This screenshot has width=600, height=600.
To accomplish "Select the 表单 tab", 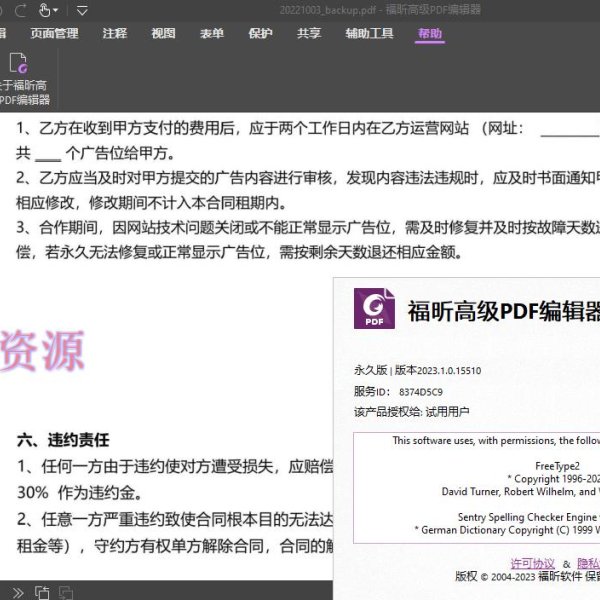I will click(x=212, y=33).
